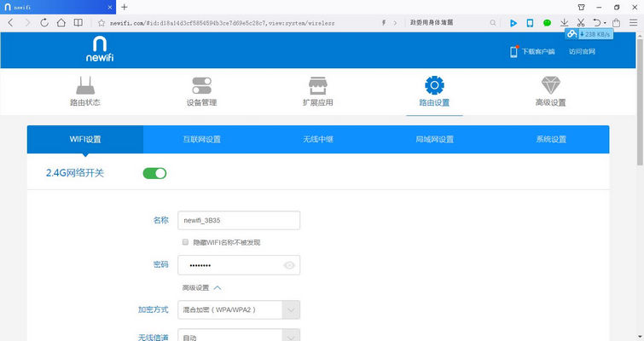Image resolution: width=644 pixels, height=341 pixels.
Task: Open the reading mode book icon
Action: pos(78,22)
